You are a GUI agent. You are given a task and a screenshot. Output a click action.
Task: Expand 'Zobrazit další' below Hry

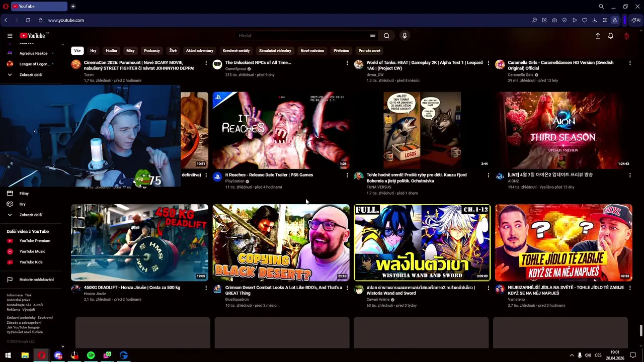point(31,215)
